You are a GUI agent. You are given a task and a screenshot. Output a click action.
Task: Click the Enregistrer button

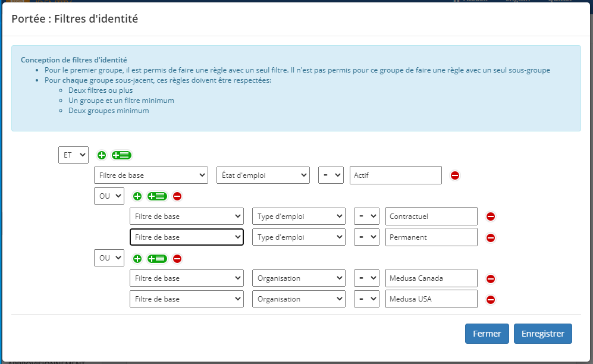click(542, 334)
